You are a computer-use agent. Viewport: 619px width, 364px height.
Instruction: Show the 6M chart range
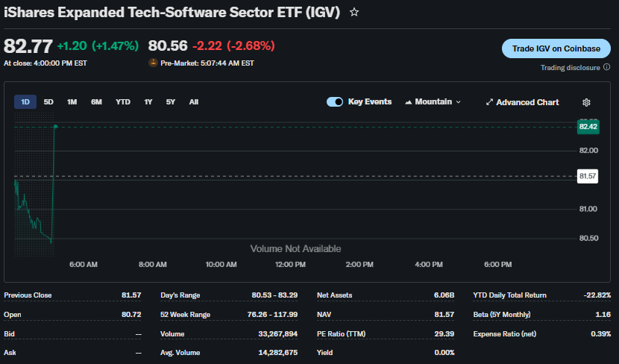[96, 102]
